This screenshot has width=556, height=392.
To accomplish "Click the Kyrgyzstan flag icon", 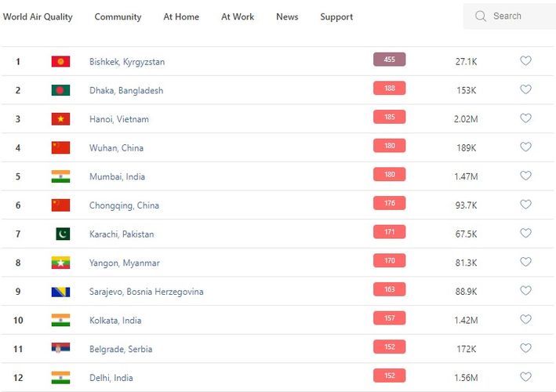I will [60, 62].
